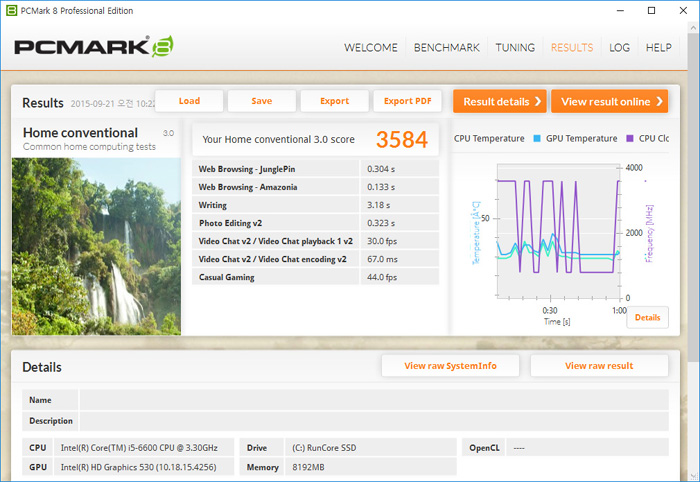The width and height of the screenshot is (700, 482).
Task: Switch to the BENCHMARK tab
Action: point(446,48)
